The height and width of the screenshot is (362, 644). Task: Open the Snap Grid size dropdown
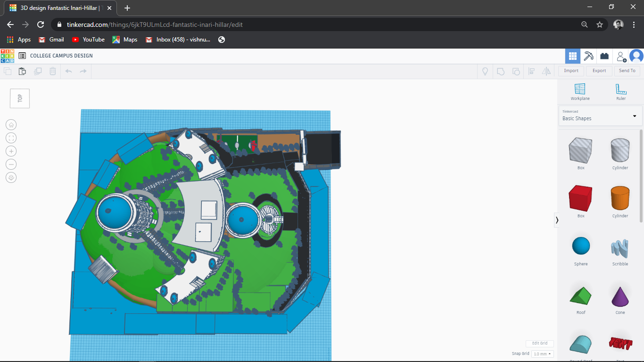click(x=542, y=354)
